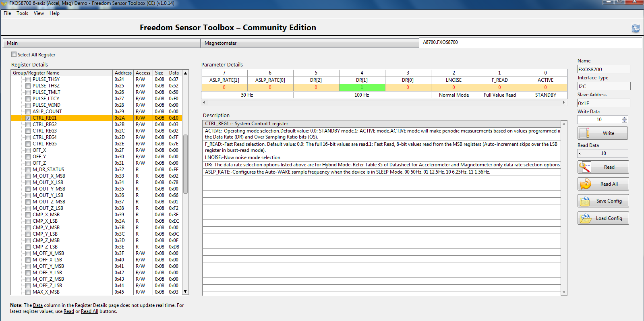Check the M_OFF_Z_LSB register checkbox

pyautogui.click(x=28, y=286)
